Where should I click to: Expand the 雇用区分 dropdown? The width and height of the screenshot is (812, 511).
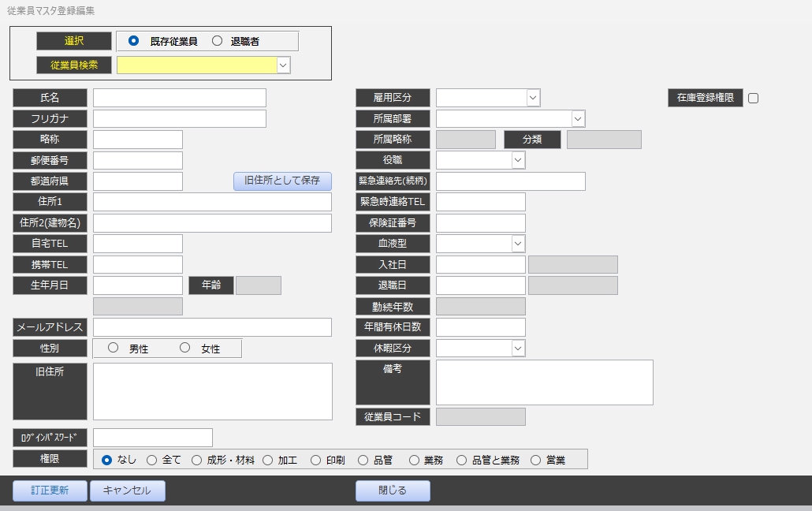(x=533, y=98)
